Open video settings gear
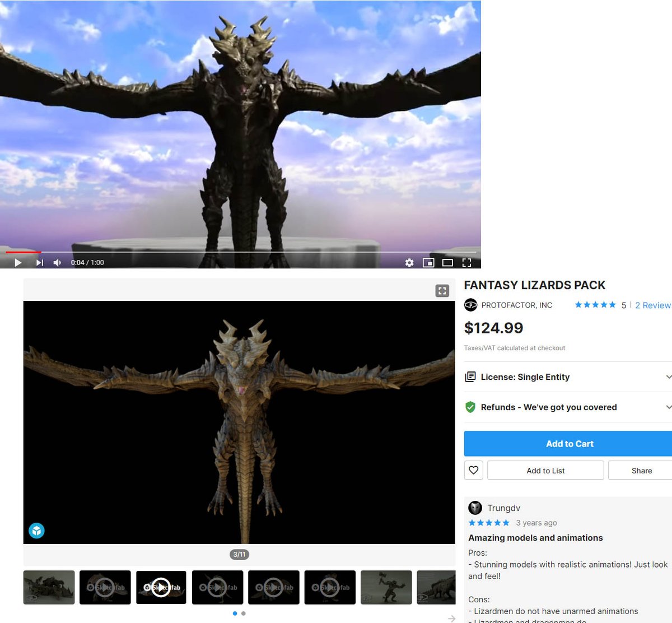The height and width of the screenshot is (623, 672). (x=409, y=262)
